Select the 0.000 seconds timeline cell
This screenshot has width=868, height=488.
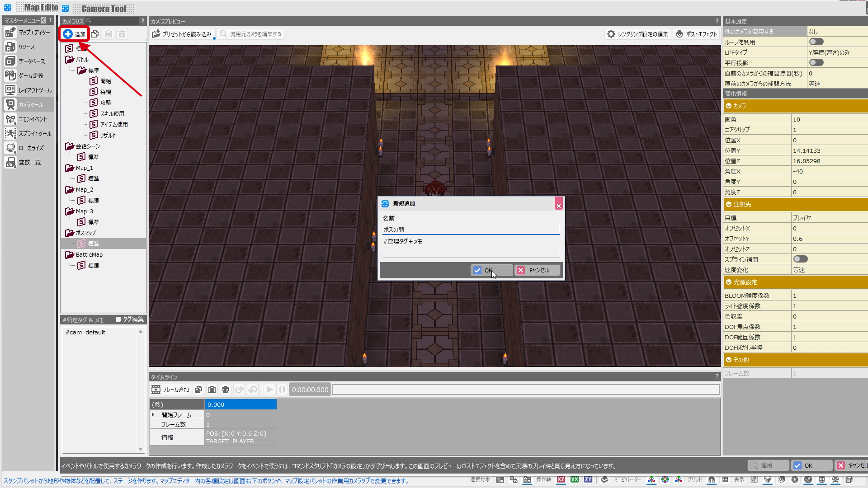[241, 404]
